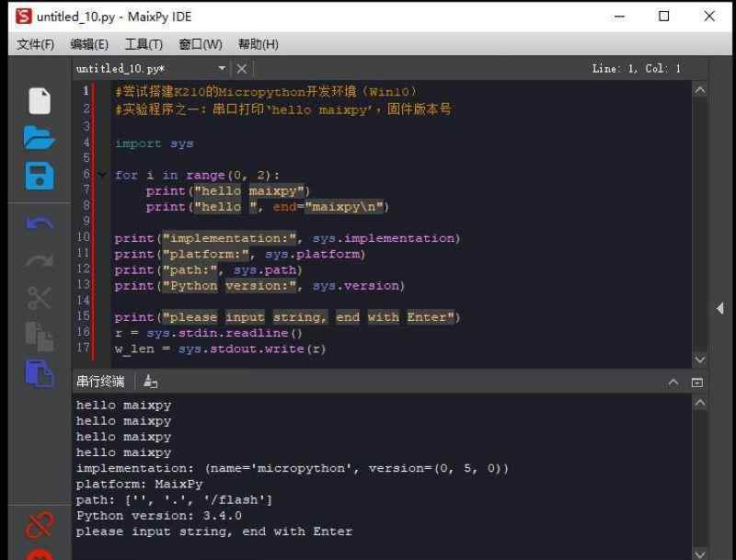Click the blue paste icon

click(x=40, y=374)
